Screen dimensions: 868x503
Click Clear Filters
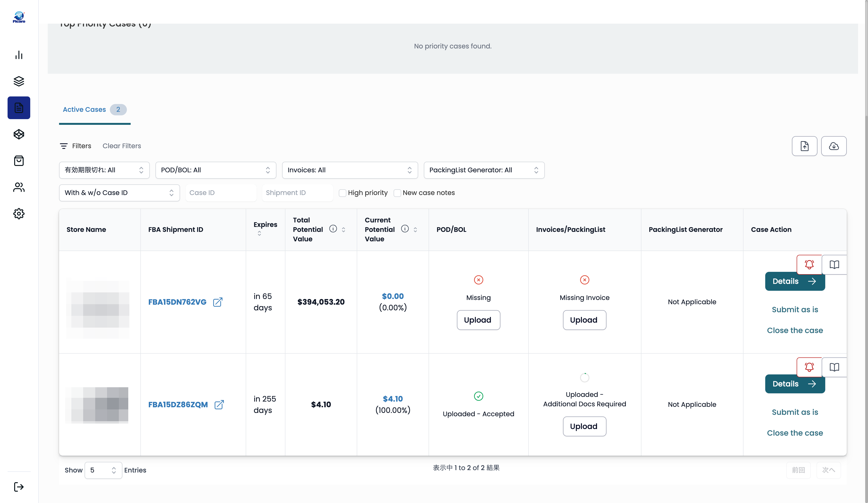pyautogui.click(x=122, y=146)
